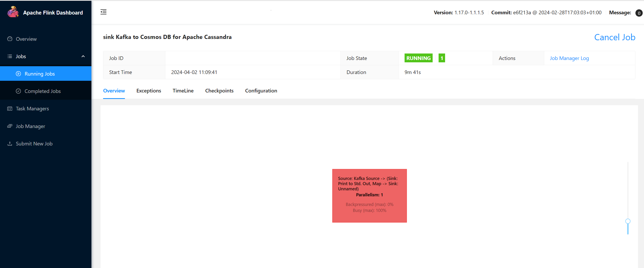Click the zoom slider handle on graph

[x=628, y=221]
